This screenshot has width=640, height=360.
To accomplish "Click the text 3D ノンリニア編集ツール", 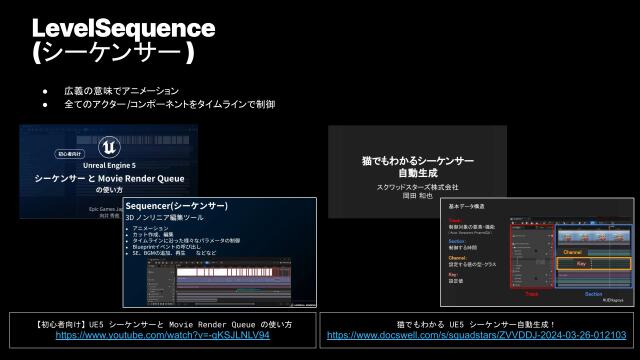I will pos(164,218).
